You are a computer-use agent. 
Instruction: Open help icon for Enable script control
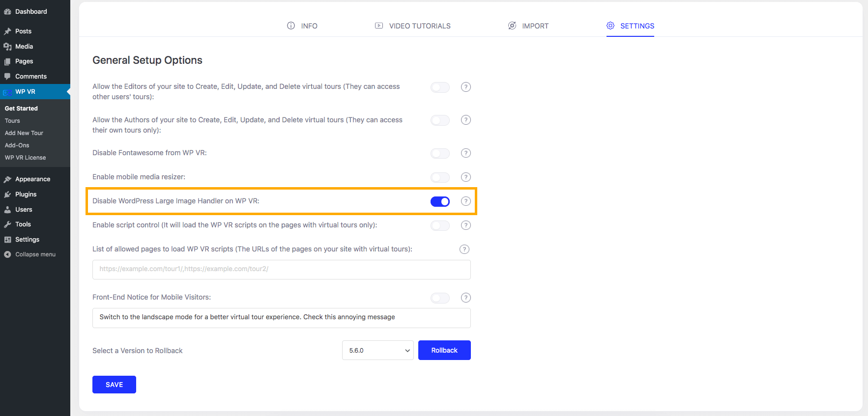[x=466, y=225]
